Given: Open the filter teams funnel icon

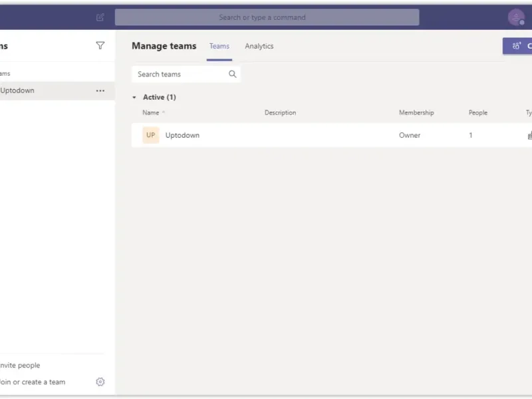Looking at the screenshot, I should [x=100, y=45].
